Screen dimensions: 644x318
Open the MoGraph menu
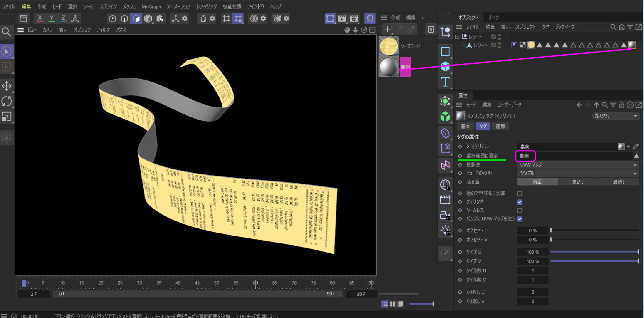pos(151,7)
